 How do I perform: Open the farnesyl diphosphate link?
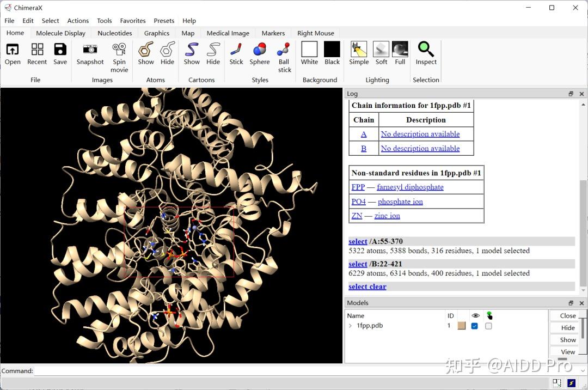point(410,187)
